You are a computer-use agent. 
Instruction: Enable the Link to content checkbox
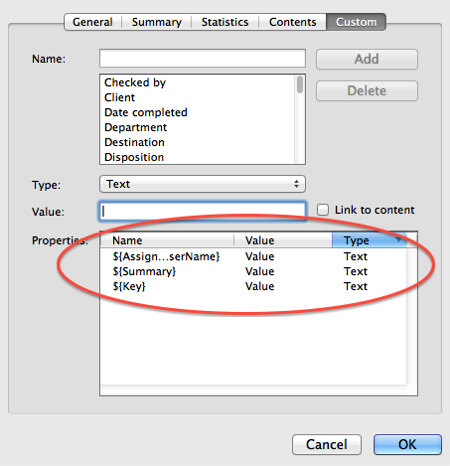click(323, 210)
